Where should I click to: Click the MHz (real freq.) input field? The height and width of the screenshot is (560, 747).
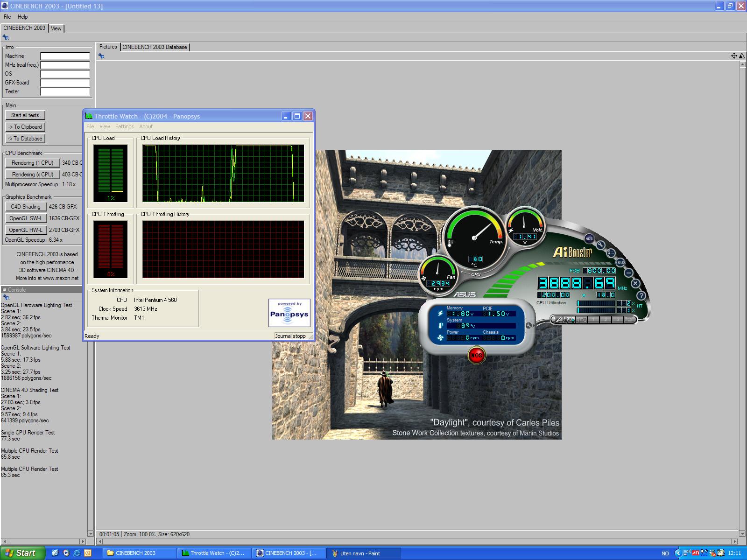(x=65, y=65)
